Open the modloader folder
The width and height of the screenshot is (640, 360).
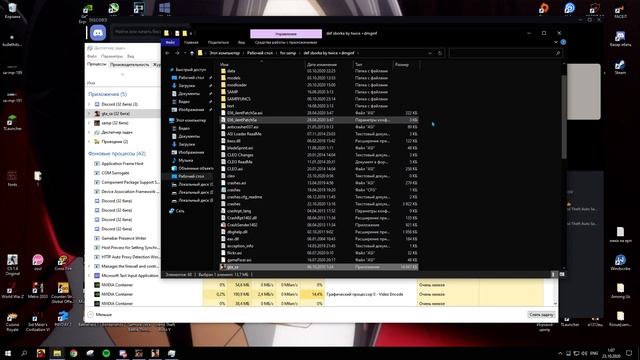coord(237,85)
